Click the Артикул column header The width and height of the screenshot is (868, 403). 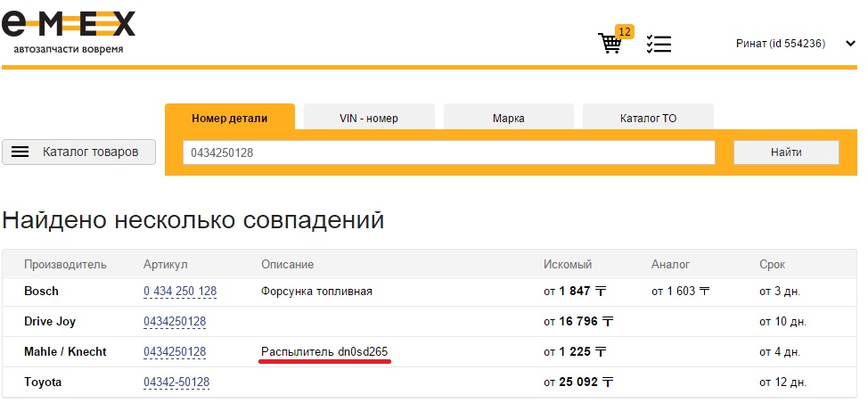166,265
